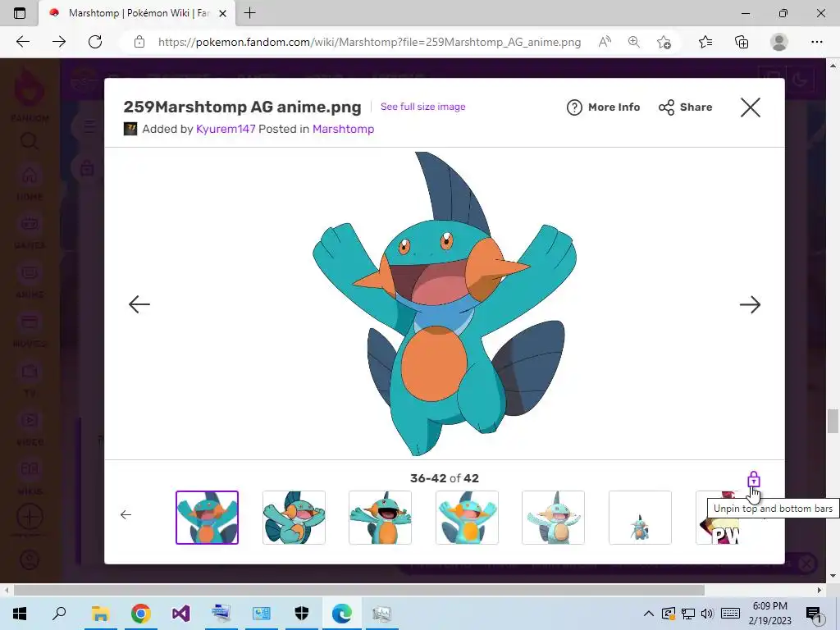840x630 pixels.
Task: Show previous set of thumbnails
Action: click(x=126, y=515)
